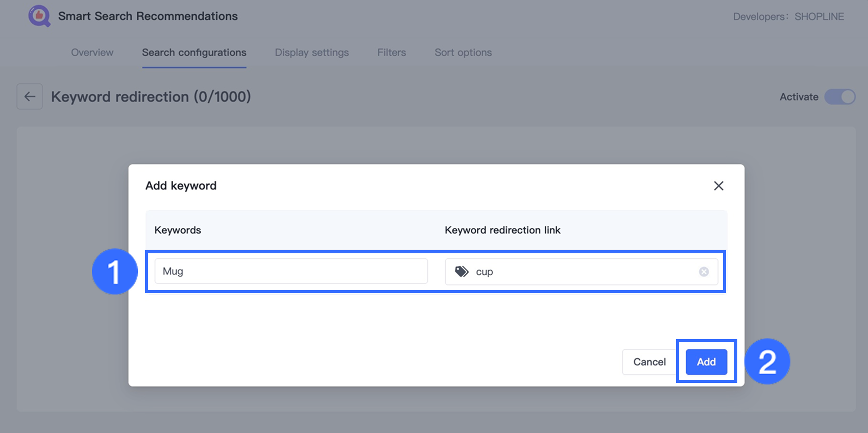Open the Display settings tab
Image resolution: width=868 pixels, height=433 pixels.
pos(312,53)
